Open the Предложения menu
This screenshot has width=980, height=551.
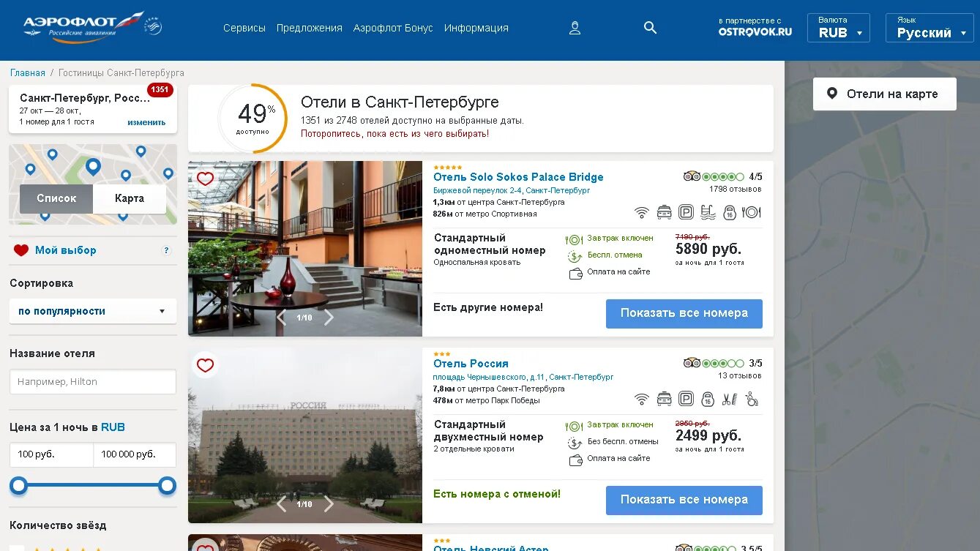pos(310,28)
